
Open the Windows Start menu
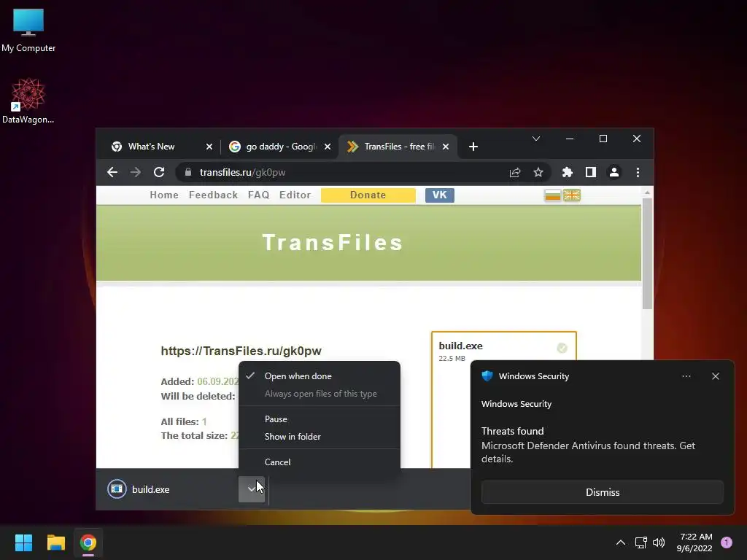(x=23, y=542)
